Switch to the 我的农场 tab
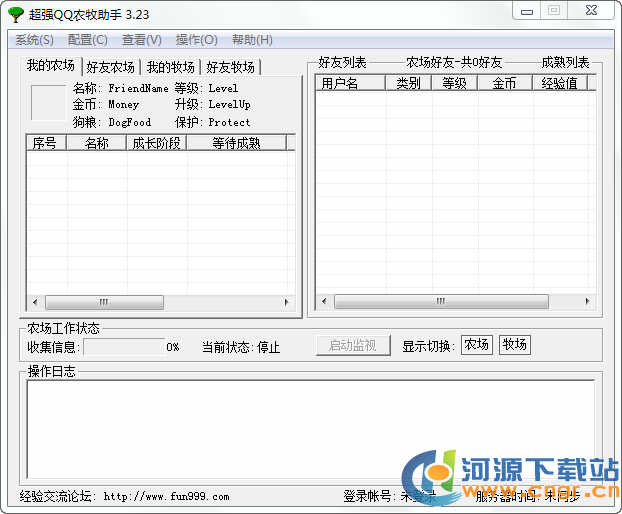 (x=51, y=65)
